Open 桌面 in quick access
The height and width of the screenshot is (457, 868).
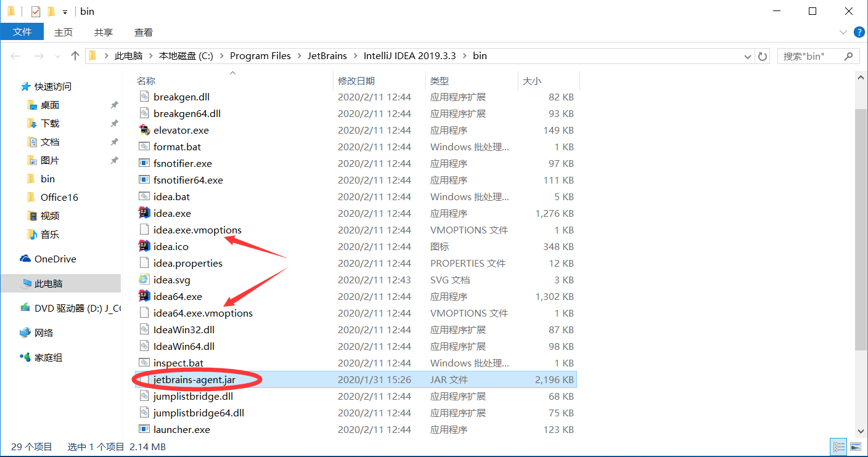pos(50,105)
